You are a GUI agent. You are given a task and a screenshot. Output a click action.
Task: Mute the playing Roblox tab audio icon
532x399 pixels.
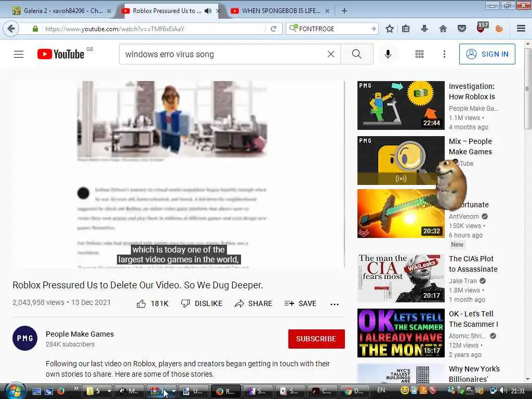point(208,11)
